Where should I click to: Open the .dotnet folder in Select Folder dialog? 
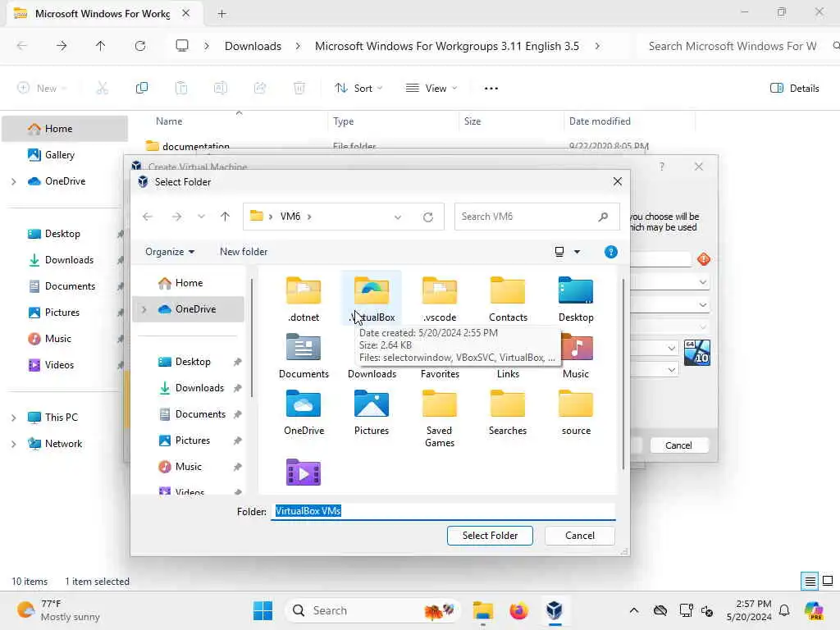pos(304,299)
